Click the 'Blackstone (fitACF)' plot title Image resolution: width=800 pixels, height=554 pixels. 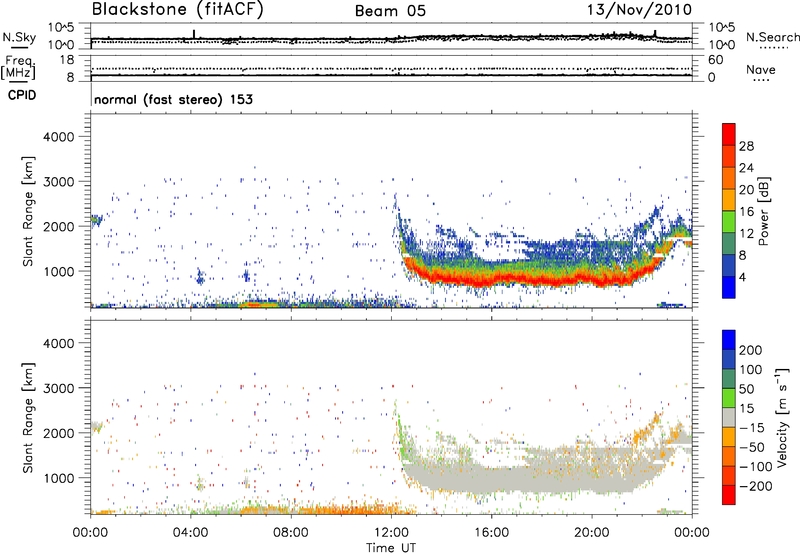(177, 9)
